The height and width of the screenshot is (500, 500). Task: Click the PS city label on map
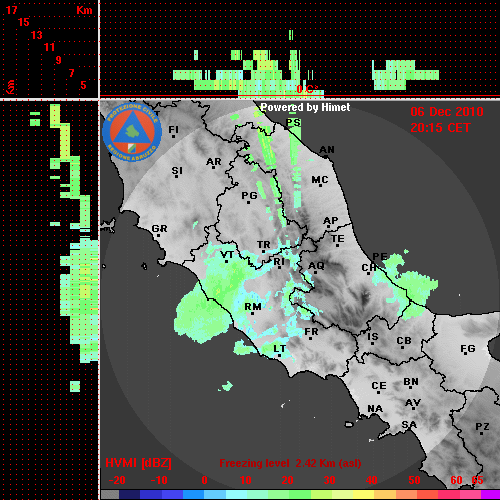coord(293,123)
